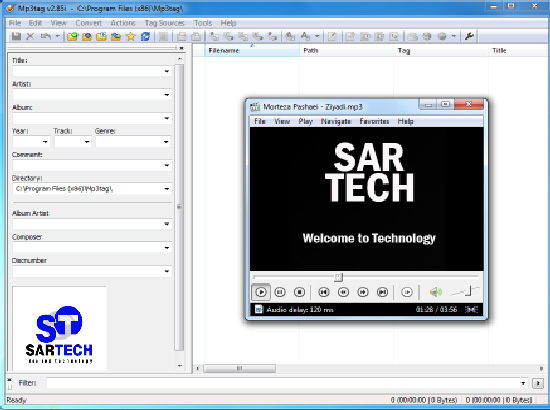
Task: Click the Case conversion Aa icon
Action: coord(305,36)
